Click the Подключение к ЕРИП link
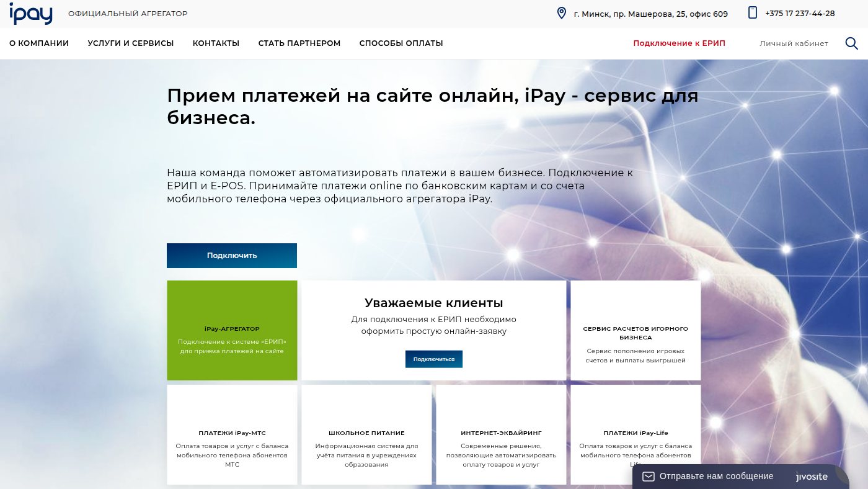Screen dimensions: 868x489 point(679,43)
